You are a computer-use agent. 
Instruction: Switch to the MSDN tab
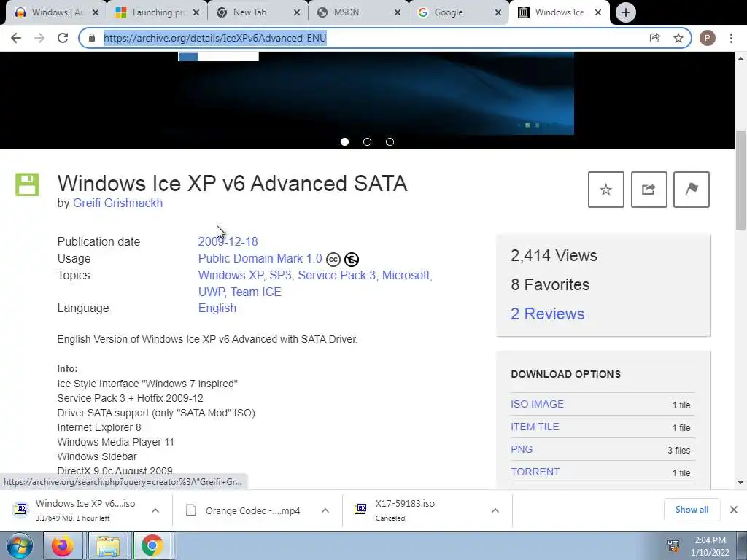tap(358, 12)
